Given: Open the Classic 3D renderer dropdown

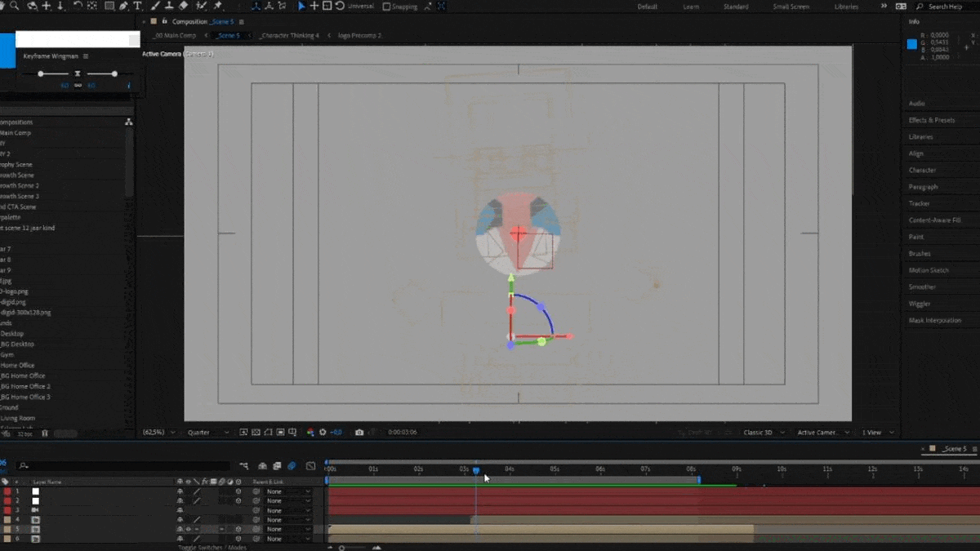Looking at the screenshot, I should pyautogui.click(x=764, y=433).
